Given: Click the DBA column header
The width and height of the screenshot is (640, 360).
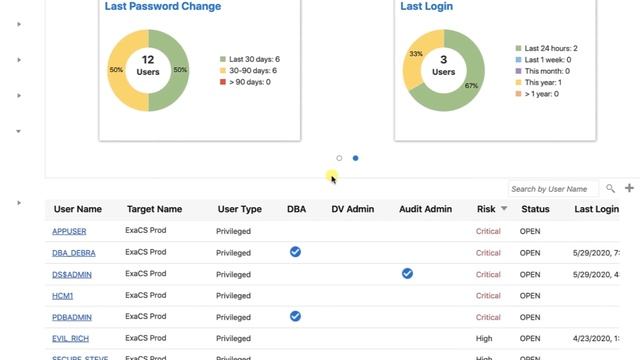Looking at the screenshot, I should (x=296, y=209).
